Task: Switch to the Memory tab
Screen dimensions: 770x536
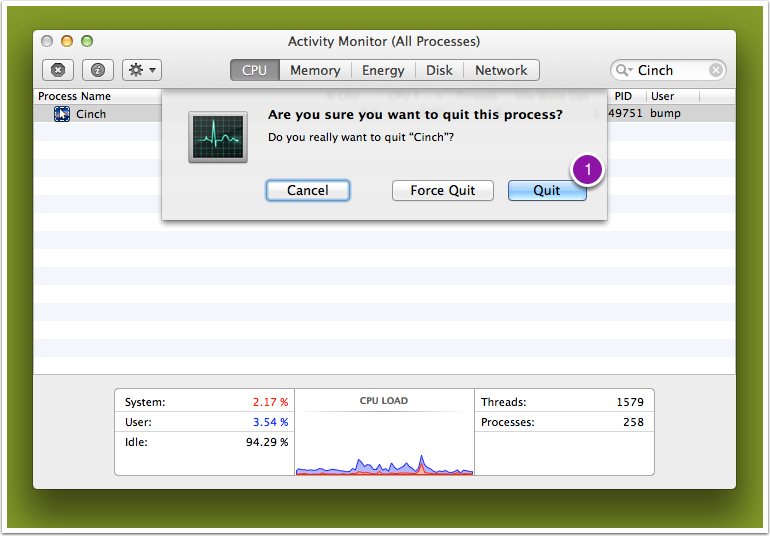Action: 315,70
